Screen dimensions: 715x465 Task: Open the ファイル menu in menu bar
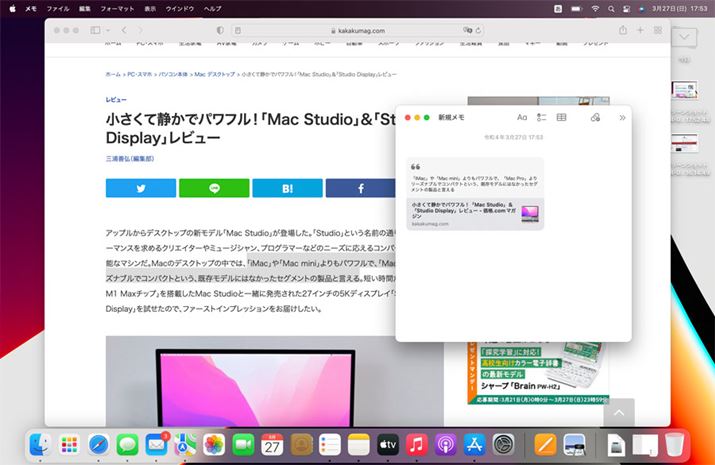[x=58, y=8]
